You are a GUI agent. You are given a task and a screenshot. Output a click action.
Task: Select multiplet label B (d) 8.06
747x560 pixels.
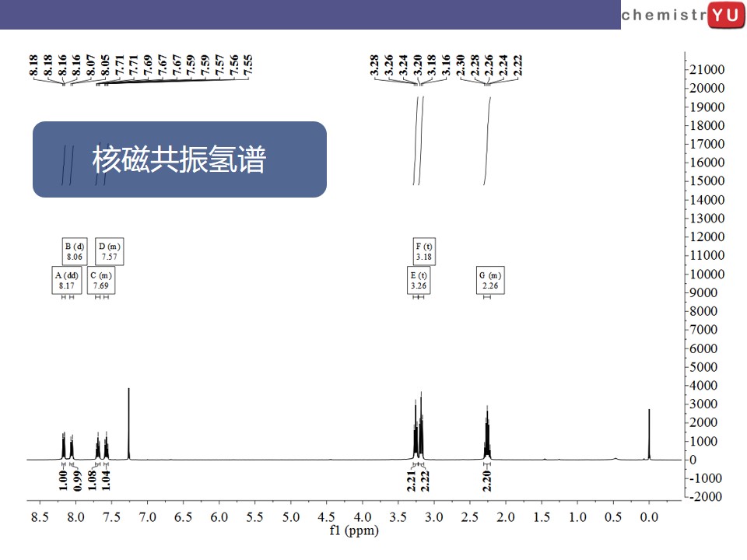coord(75,251)
